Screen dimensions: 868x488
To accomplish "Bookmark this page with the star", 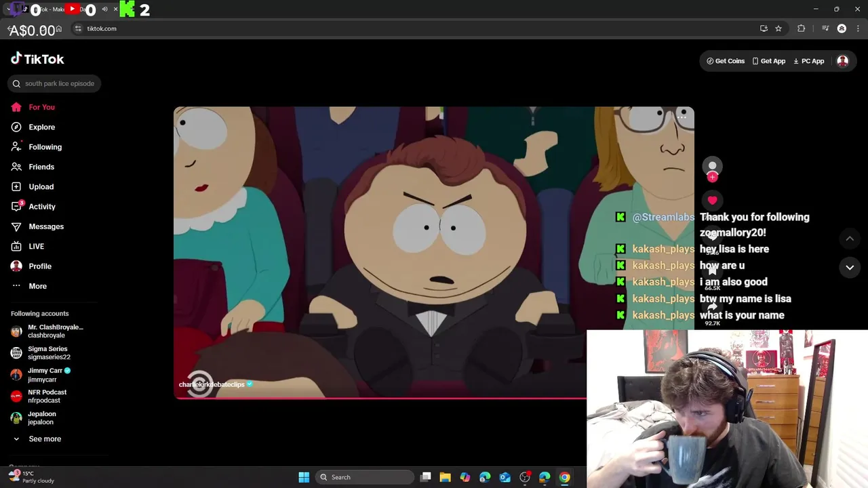I will (778, 28).
